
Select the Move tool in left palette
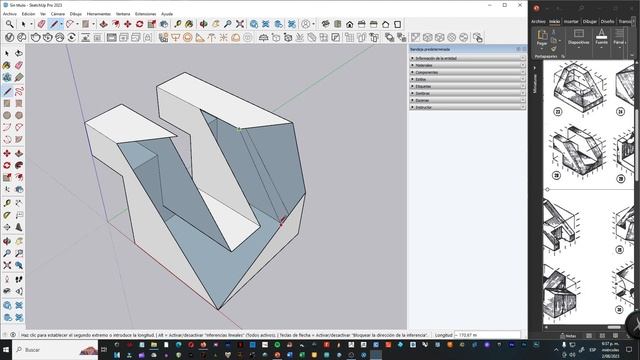[7, 153]
